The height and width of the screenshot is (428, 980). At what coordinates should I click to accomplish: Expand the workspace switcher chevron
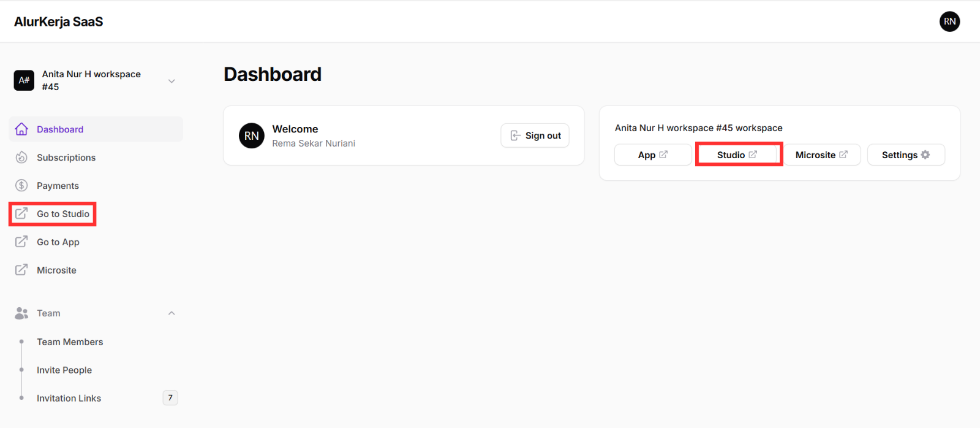click(x=171, y=80)
